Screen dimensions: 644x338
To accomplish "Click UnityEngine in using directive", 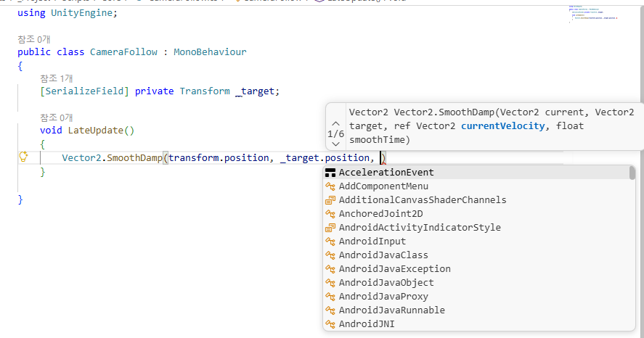I will tap(81, 13).
